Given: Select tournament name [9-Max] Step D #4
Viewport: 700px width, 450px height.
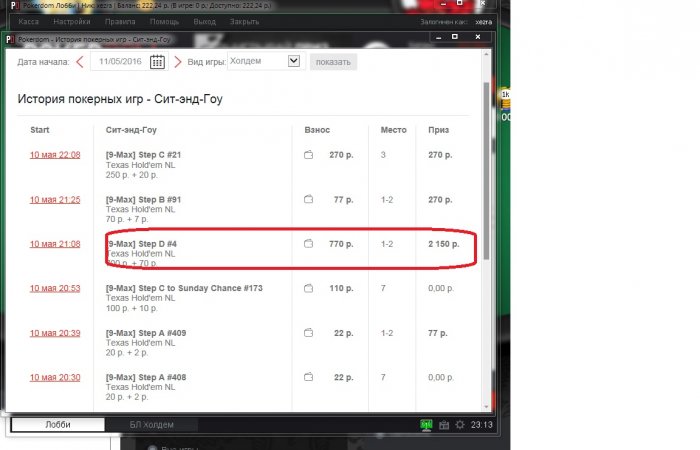Looking at the screenshot, I should (142, 244).
